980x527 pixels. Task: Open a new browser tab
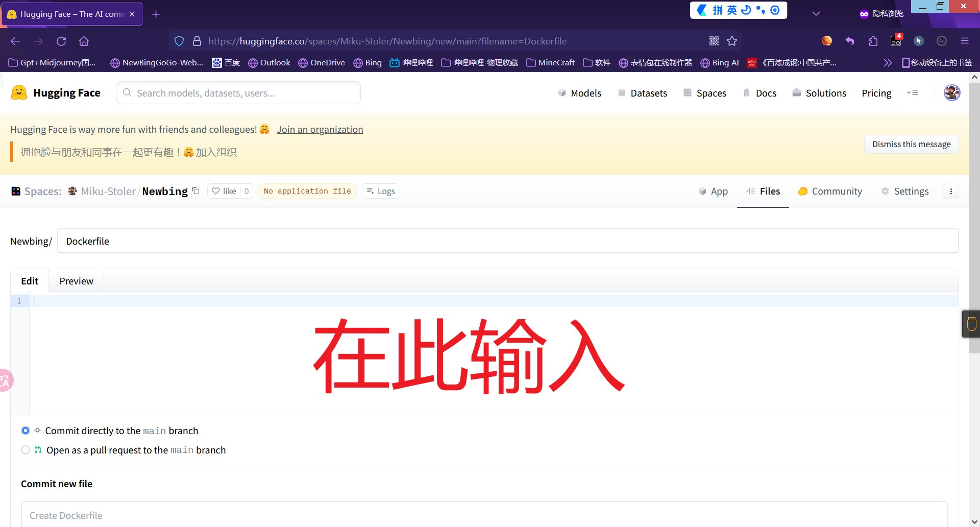156,14
